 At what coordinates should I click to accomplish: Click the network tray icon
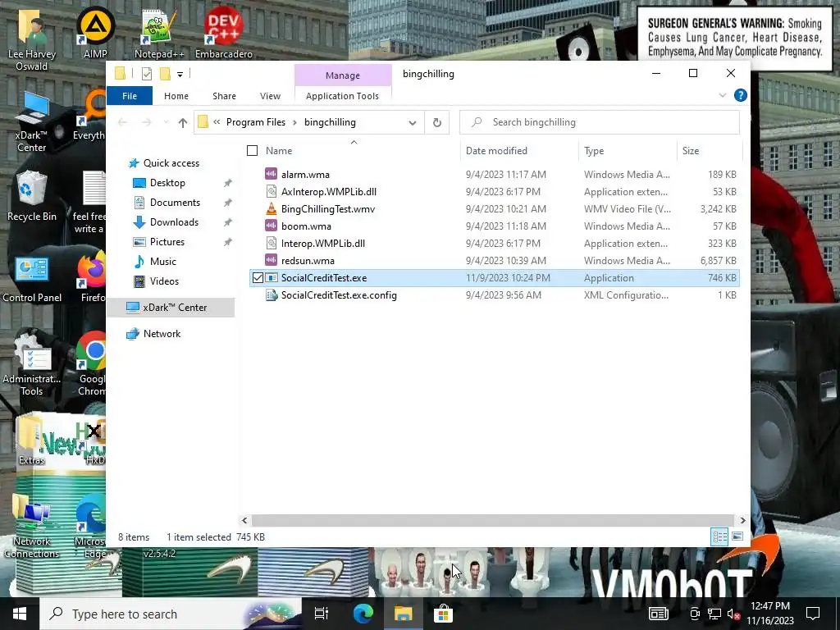pyautogui.click(x=714, y=614)
